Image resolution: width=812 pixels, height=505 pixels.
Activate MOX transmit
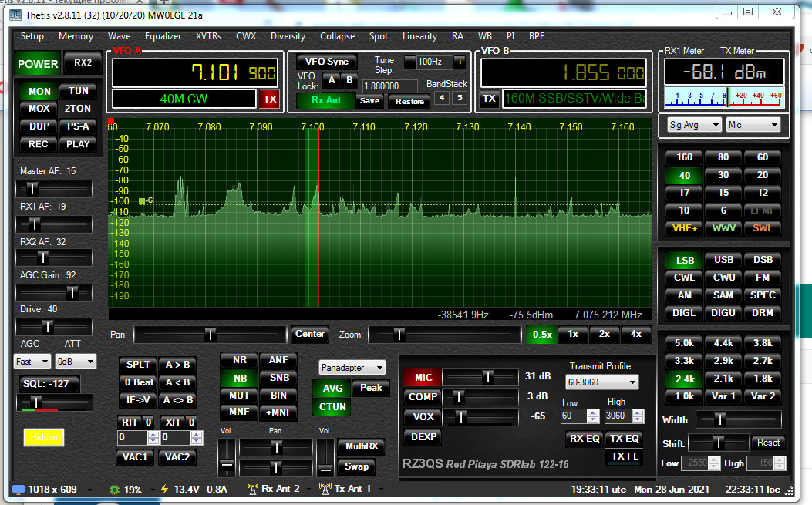click(39, 109)
